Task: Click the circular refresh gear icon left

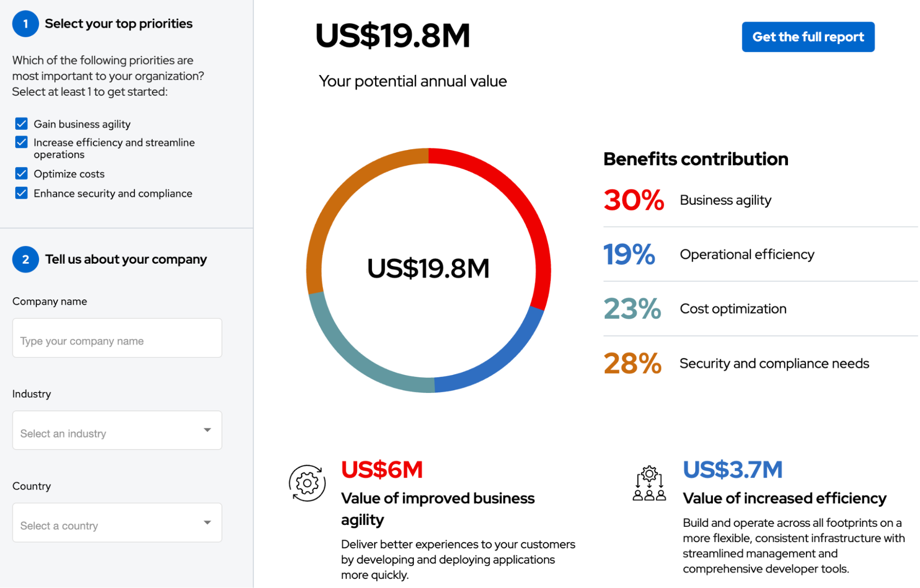Action: (307, 481)
